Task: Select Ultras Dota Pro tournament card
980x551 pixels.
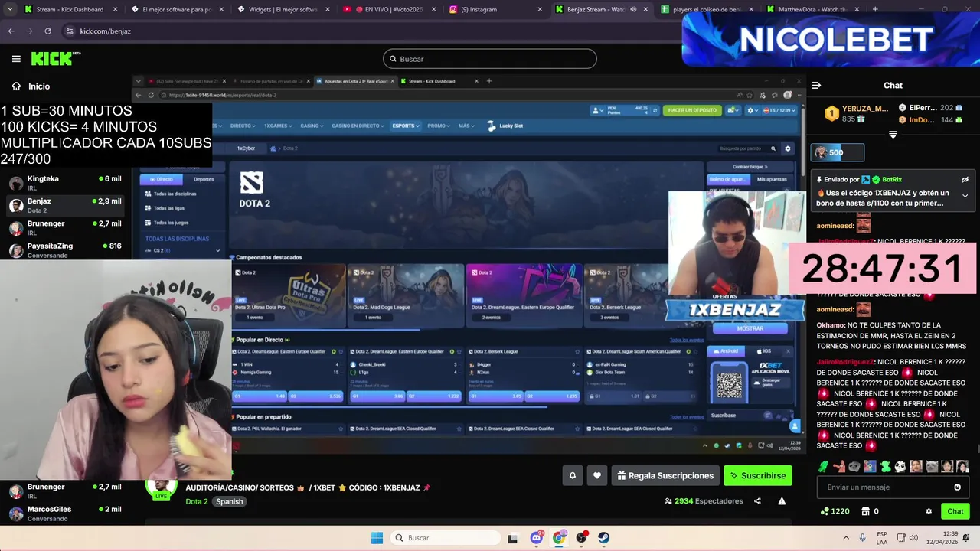Action: click(x=289, y=295)
